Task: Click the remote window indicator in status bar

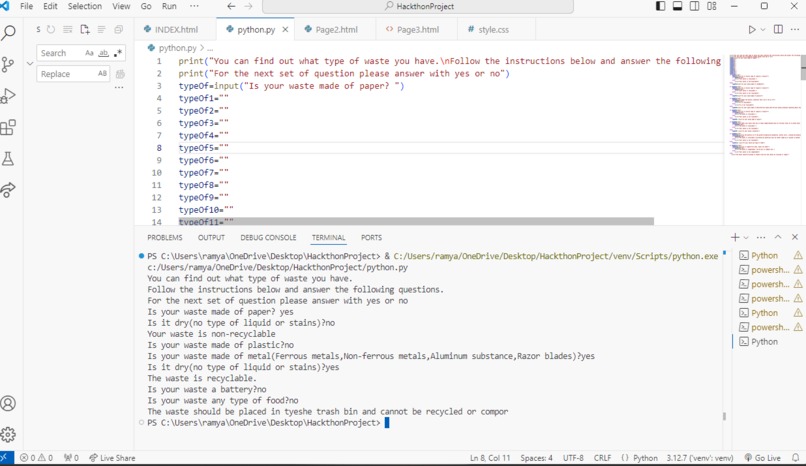Action: point(5,458)
